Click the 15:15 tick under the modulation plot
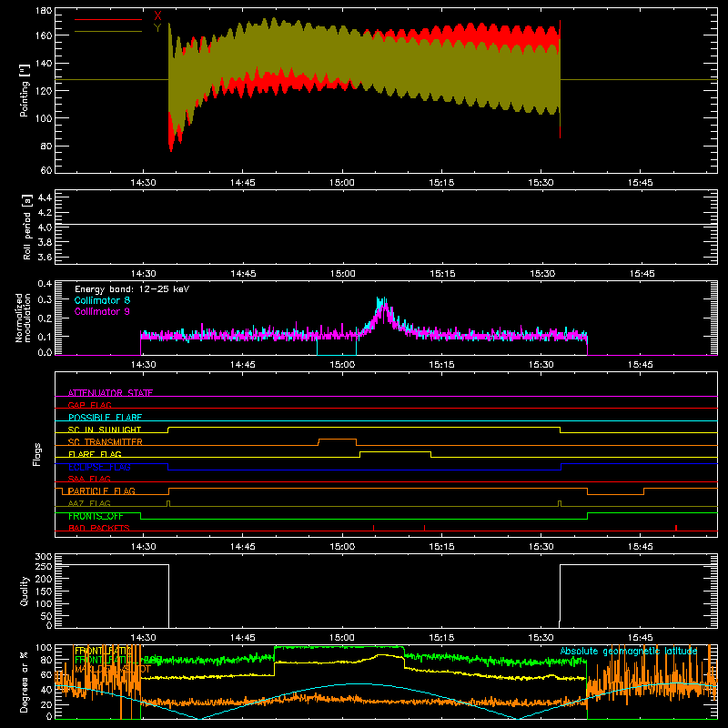The width and height of the screenshot is (728, 728). pos(441,365)
